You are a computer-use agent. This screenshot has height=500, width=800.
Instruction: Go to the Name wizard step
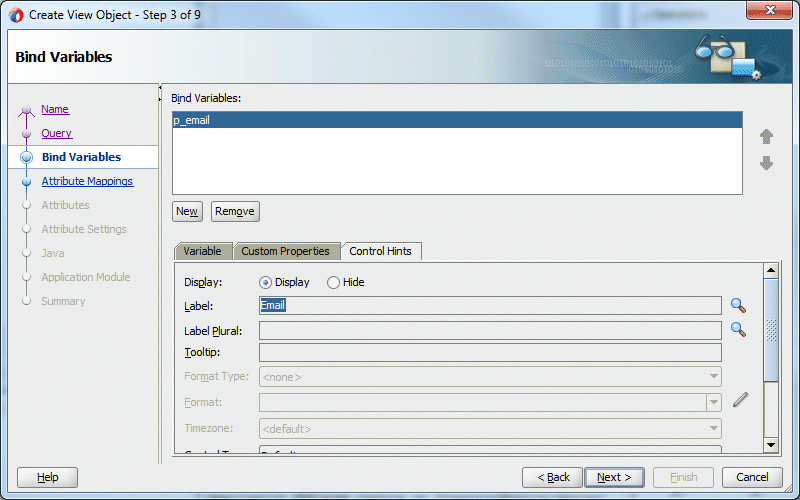tap(55, 109)
